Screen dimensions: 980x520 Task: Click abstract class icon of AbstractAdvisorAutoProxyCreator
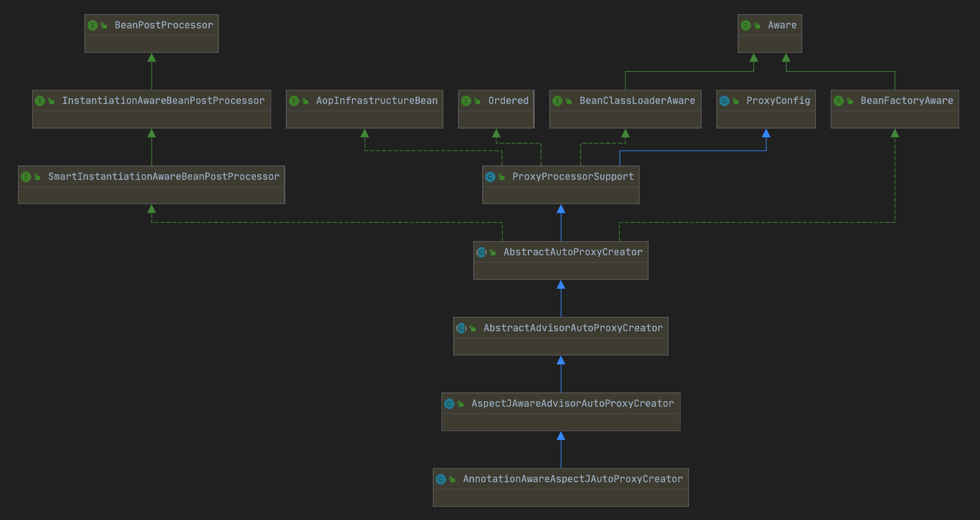461,328
